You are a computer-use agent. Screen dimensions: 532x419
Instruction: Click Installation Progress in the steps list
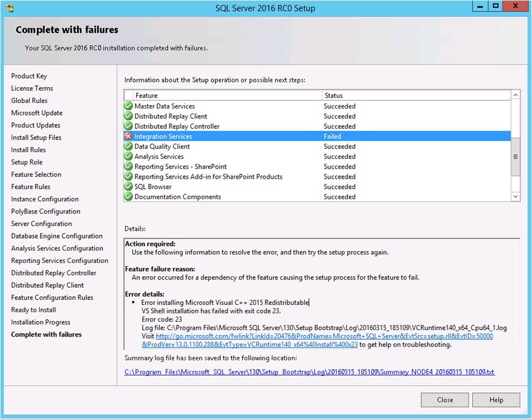pyautogui.click(x=41, y=322)
